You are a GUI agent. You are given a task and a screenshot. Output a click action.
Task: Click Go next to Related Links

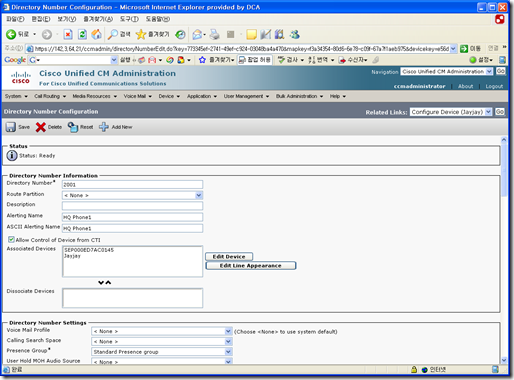click(500, 112)
